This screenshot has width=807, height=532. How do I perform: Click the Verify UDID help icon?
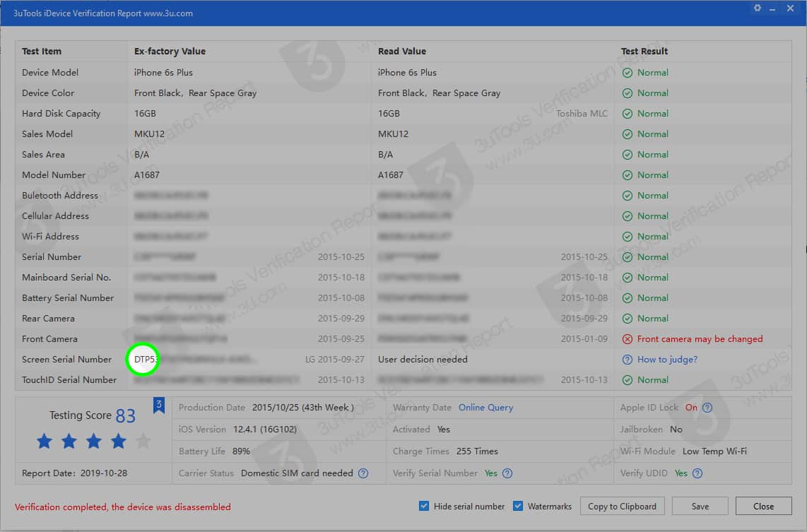click(697, 473)
